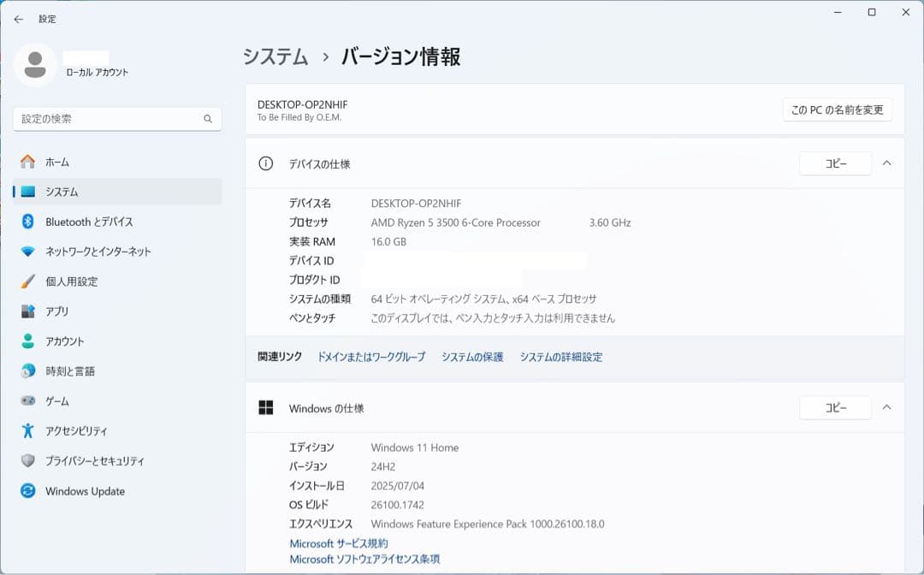The width and height of the screenshot is (924, 575).
Task: Open 個人用設定 settings
Action: click(x=74, y=282)
